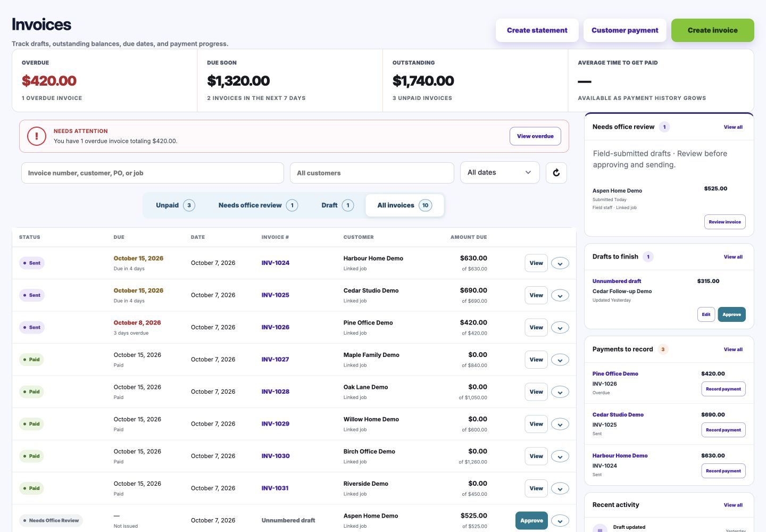Image resolution: width=766 pixels, height=532 pixels.
Task: Open the Unnumbered draft link in Drafts to finish
Action: [617, 281]
